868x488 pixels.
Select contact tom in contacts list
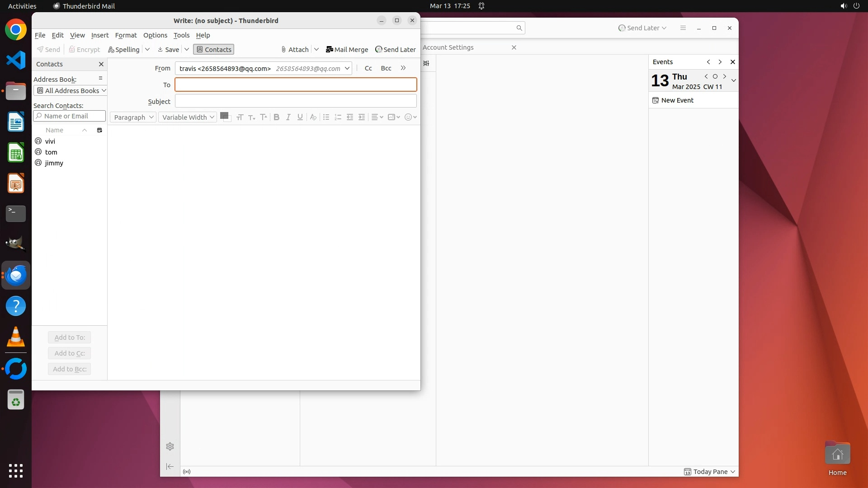pos(51,152)
